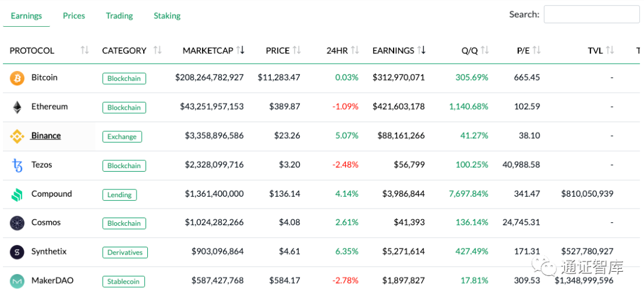The width and height of the screenshot is (644, 295).
Task: Click the MakerDAO logo icon
Action: coord(17,281)
